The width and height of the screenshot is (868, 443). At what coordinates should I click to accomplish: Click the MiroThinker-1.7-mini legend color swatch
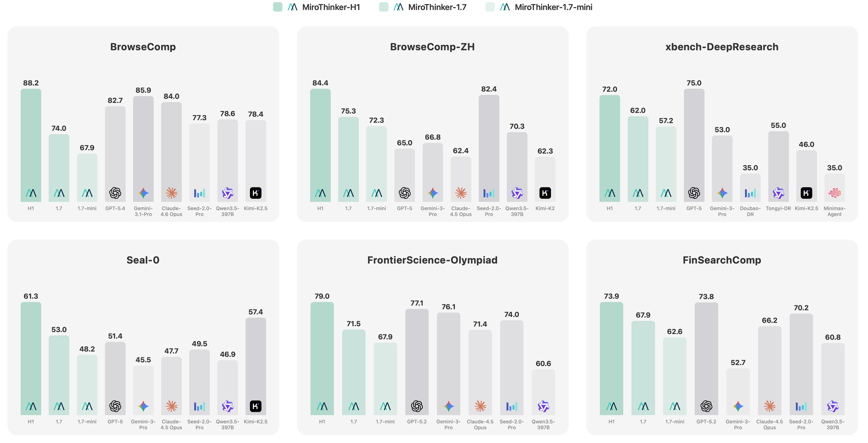point(490,7)
